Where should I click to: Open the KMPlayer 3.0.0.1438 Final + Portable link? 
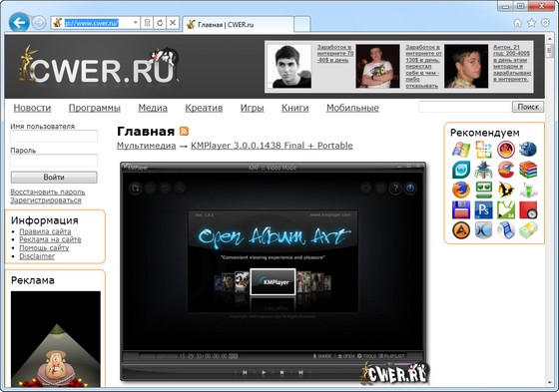[x=272, y=146]
